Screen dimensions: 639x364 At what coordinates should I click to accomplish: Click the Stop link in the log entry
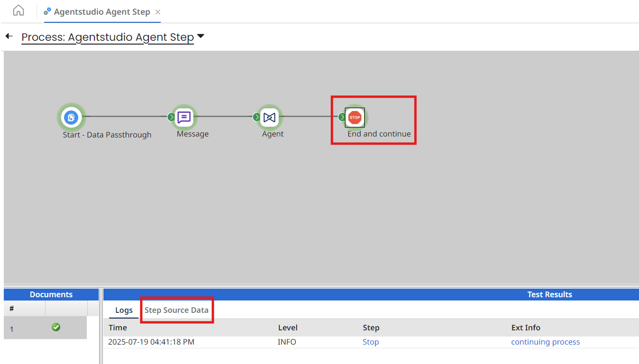click(370, 342)
